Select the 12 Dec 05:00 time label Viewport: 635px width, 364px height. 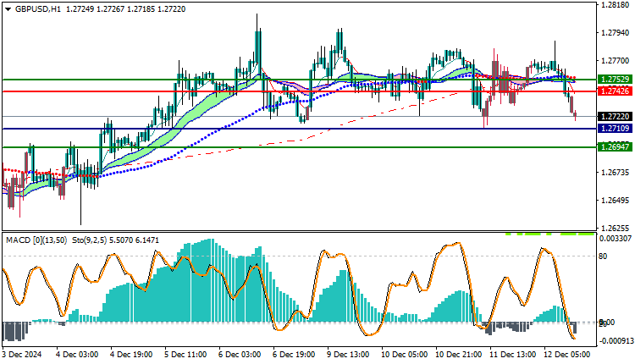(567, 355)
